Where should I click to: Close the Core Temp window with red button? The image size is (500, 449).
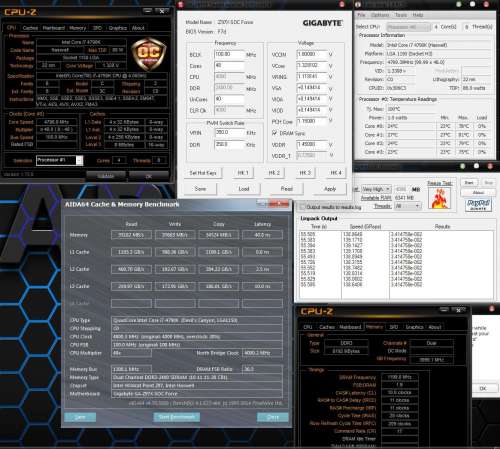click(x=487, y=4)
